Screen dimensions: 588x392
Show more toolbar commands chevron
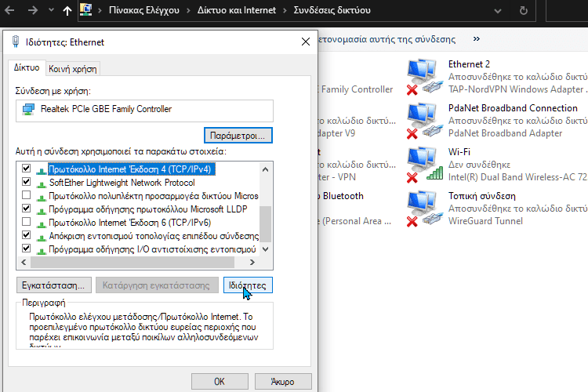(x=477, y=38)
